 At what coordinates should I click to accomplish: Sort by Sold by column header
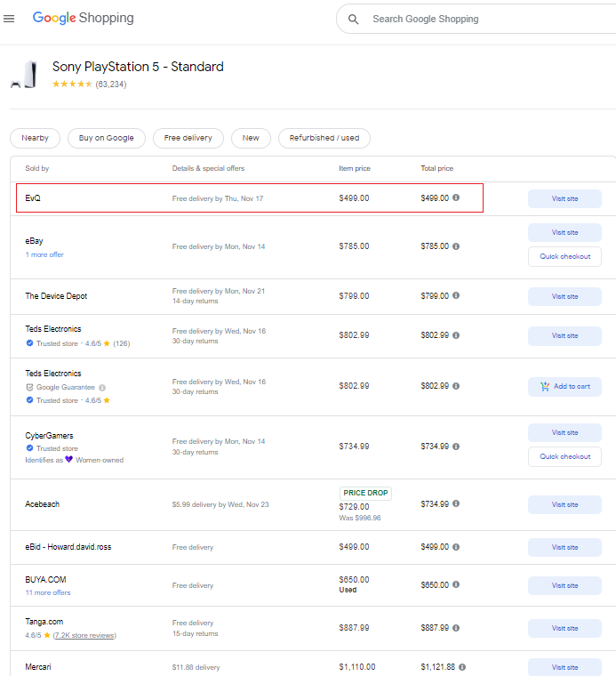[37, 168]
